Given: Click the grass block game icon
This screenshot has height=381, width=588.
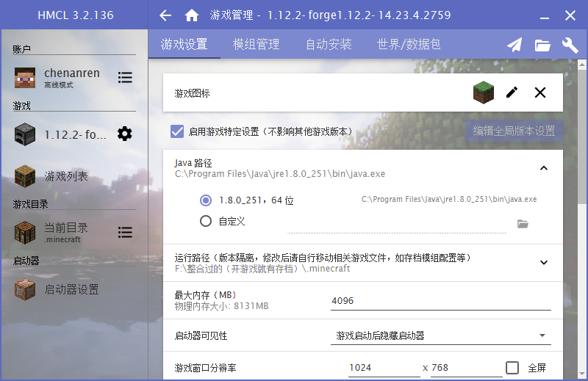Looking at the screenshot, I should [484, 92].
